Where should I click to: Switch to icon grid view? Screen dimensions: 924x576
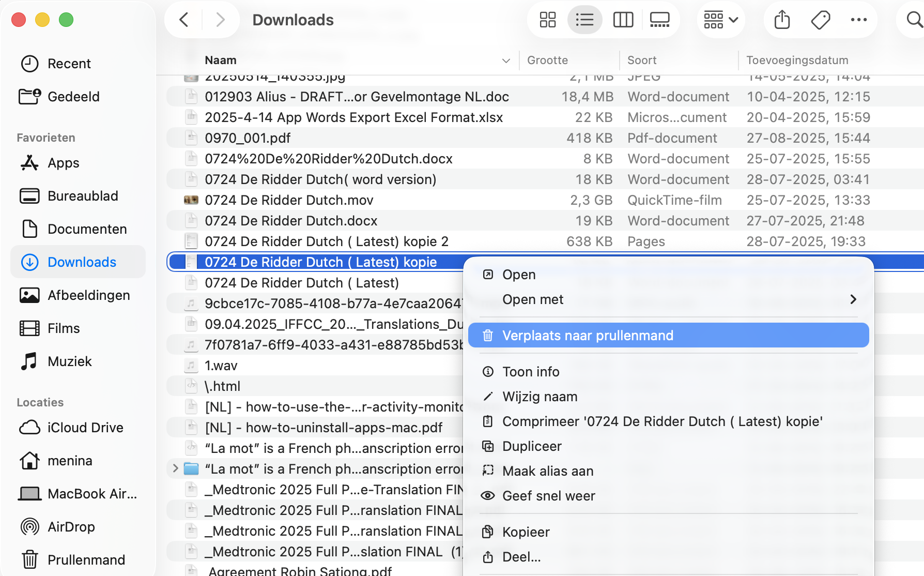[547, 20]
